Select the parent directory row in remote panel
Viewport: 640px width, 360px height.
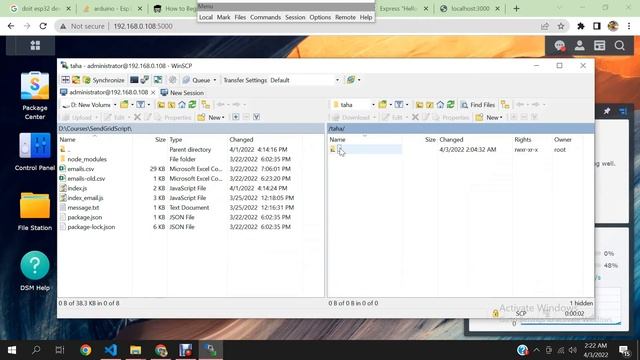(460, 150)
